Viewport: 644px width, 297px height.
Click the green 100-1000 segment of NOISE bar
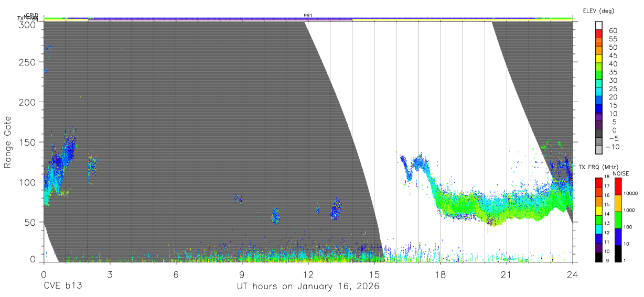[618, 220]
